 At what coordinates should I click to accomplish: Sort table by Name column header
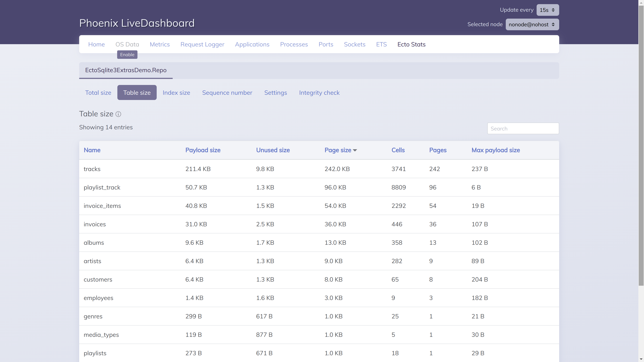click(x=92, y=150)
